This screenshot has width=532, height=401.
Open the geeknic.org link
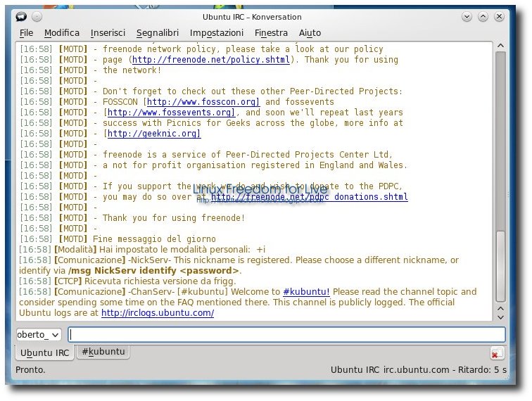click(x=153, y=134)
